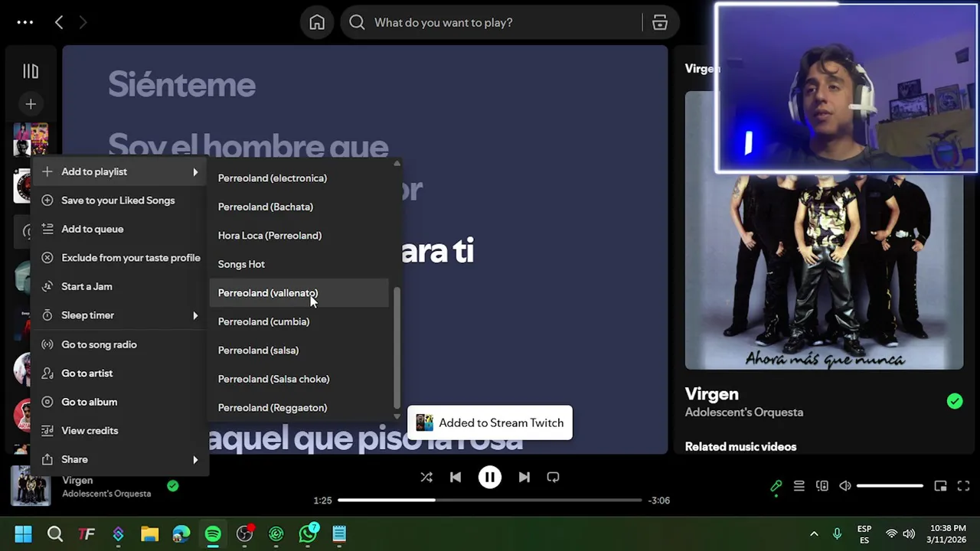The image size is (980, 551).
Task: Adjust the Spotify volume slider
Action: tap(890, 486)
